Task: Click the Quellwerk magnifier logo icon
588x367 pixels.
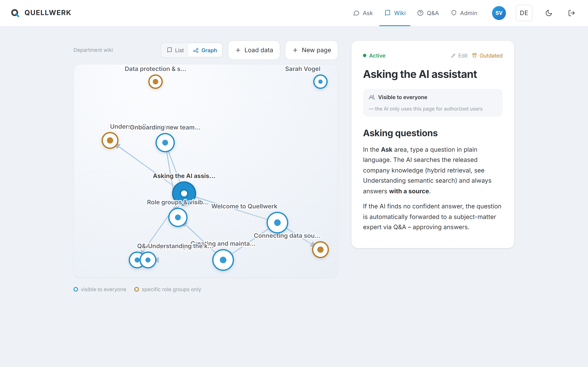Action: click(15, 13)
